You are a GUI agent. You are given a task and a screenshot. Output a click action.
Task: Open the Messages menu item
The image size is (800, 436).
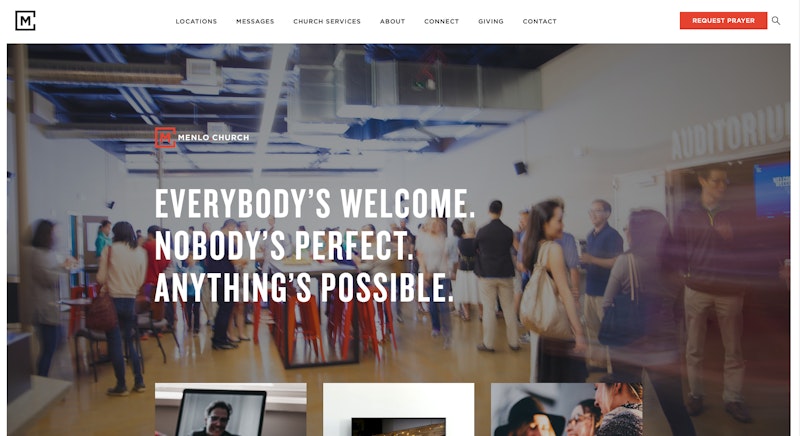(x=255, y=21)
